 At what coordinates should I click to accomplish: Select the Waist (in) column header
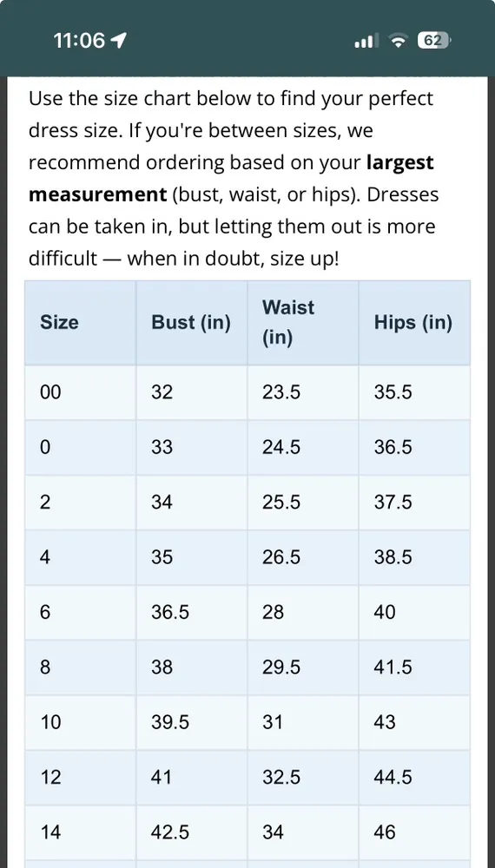[x=288, y=322]
